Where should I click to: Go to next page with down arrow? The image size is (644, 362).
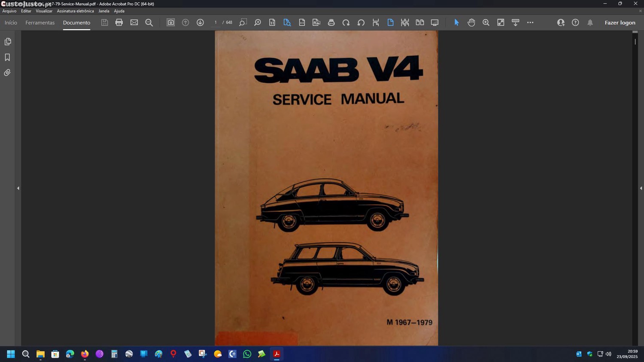[200, 22]
